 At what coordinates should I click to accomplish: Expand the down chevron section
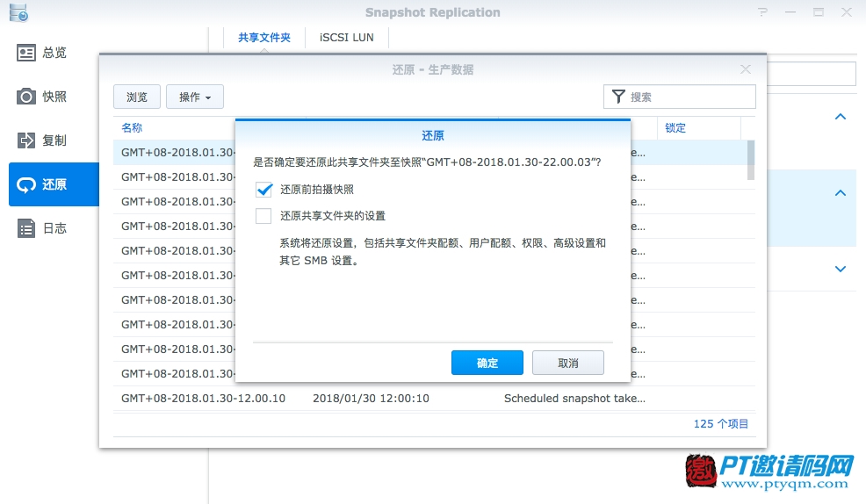(841, 269)
